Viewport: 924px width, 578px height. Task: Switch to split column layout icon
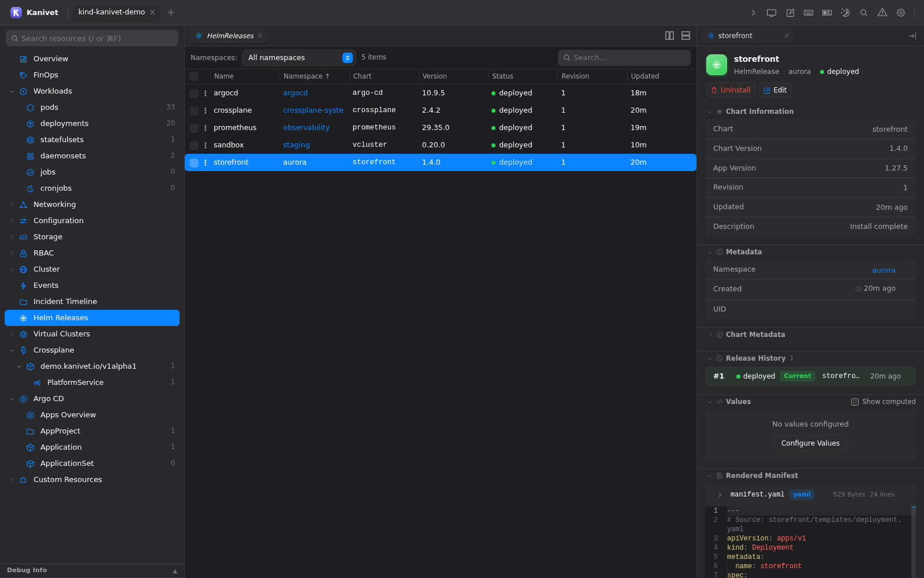pyautogui.click(x=670, y=36)
